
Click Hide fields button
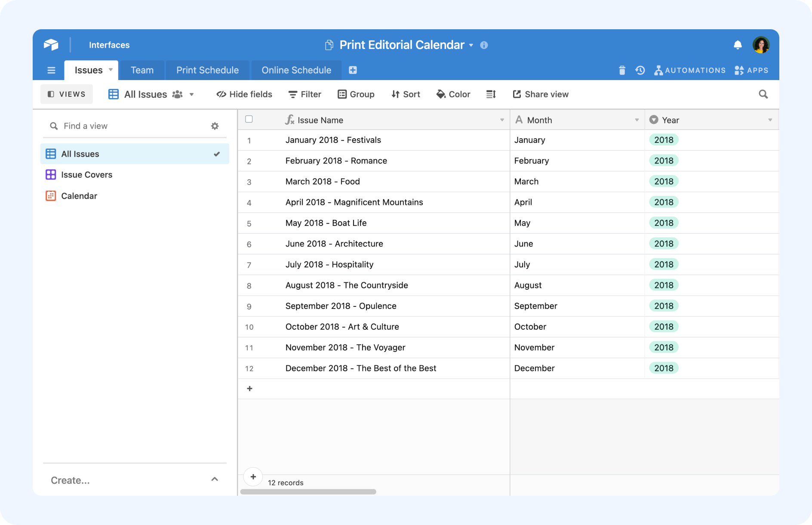(x=244, y=94)
